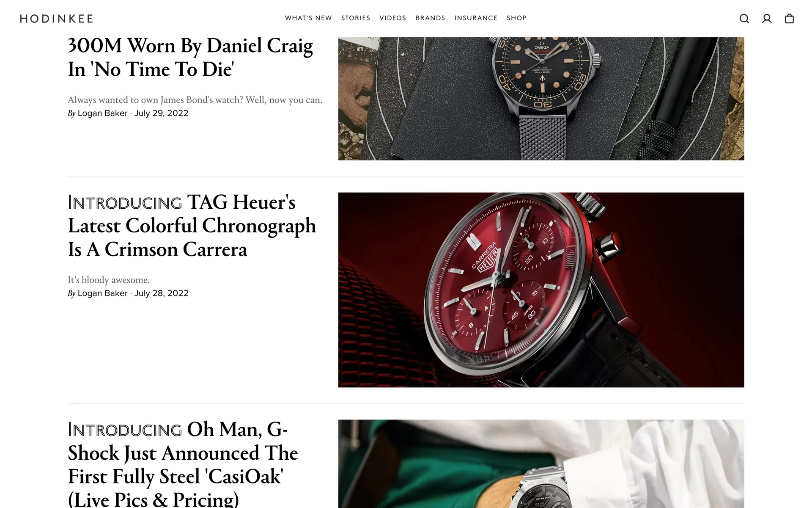The width and height of the screenshot is (812, 508).
Task: Open the Stories menu item
Action: coord(356,18)
